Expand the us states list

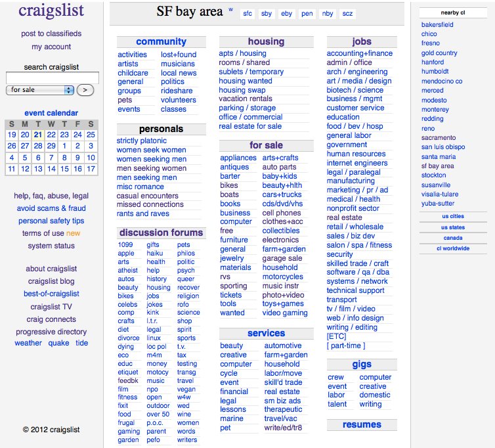tap(453, 227)
